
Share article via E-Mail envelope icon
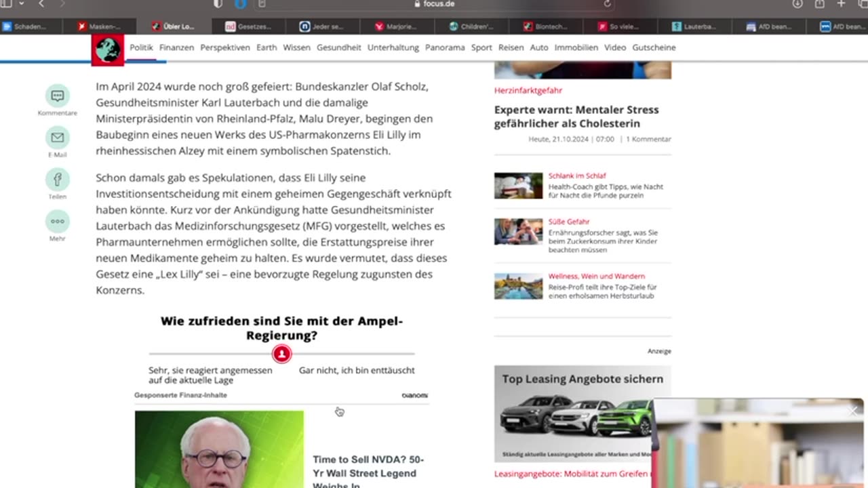tap(58, 138)
